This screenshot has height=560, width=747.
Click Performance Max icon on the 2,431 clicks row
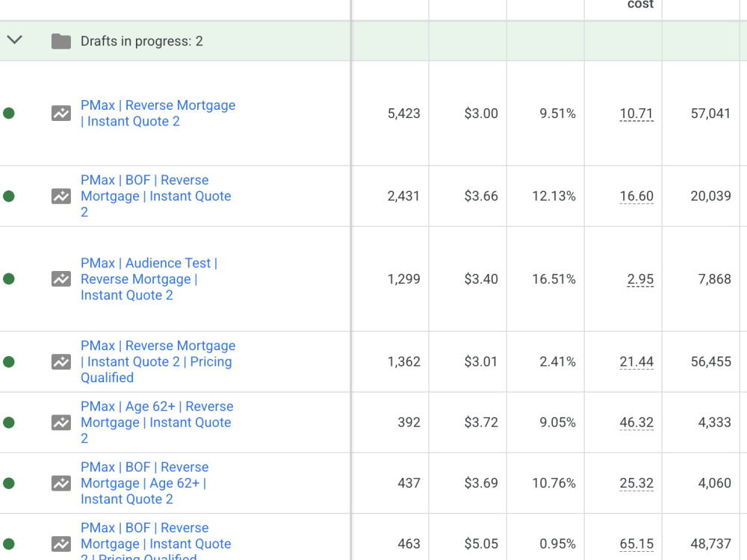(61, 196)
